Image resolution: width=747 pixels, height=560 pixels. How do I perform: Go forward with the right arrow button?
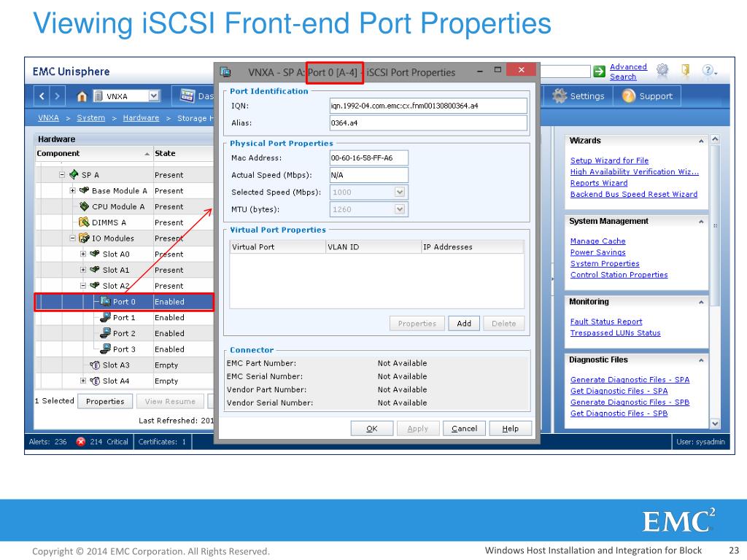57,96
